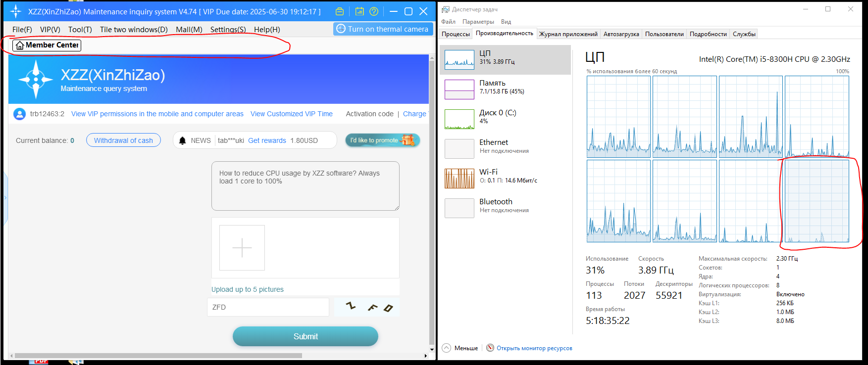
Task: Click the captcha input field
Action: [268, 307]
